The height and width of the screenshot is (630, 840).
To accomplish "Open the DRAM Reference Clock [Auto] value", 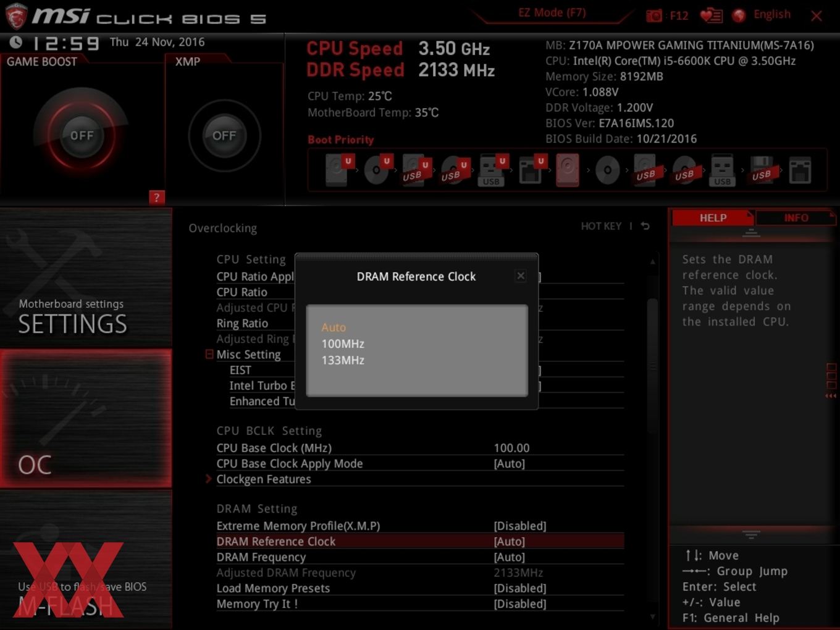I will (x=510, y=541).
